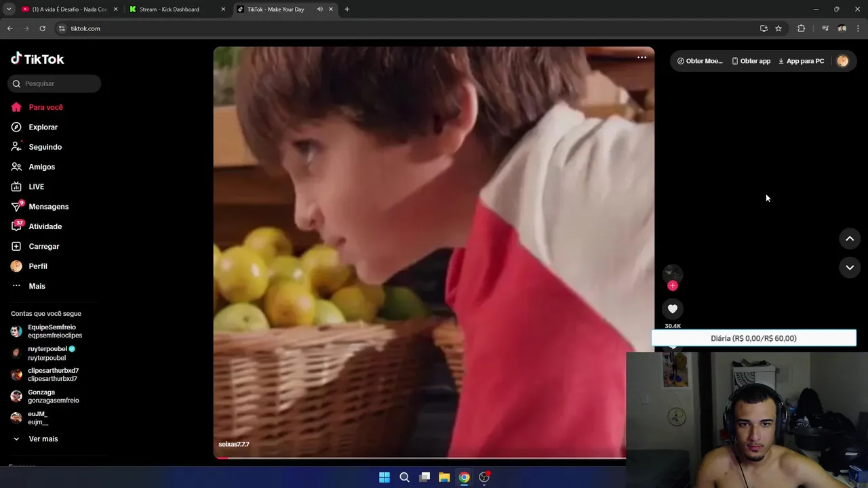Open Windows Start menu
This screenshot has height=488, width=868.
384,477
